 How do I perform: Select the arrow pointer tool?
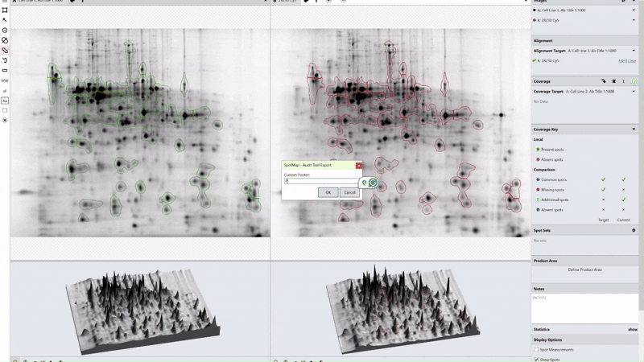5,20
